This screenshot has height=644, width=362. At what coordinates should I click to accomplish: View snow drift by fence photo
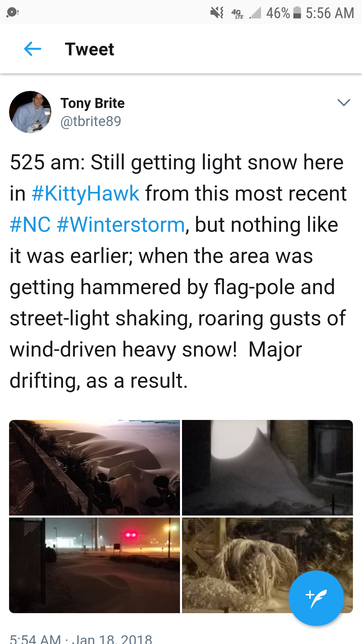(x=95, y=468)
